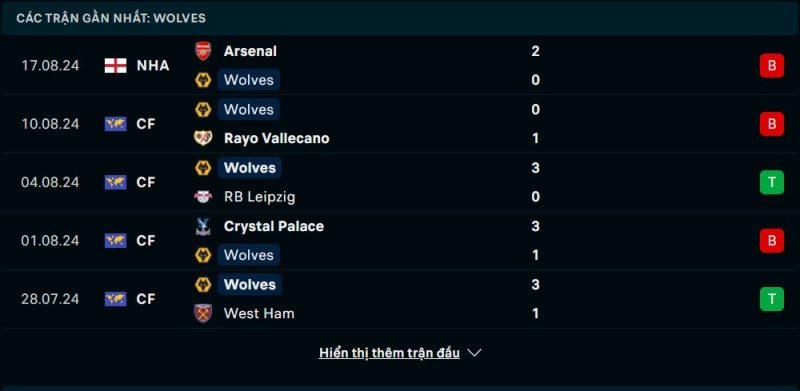Viewport: 800px width, 391px height.
Task: Click the 'CÁC TRẬN GẦN NHẤT: WOLVES' header
Action: click(111, 18)
